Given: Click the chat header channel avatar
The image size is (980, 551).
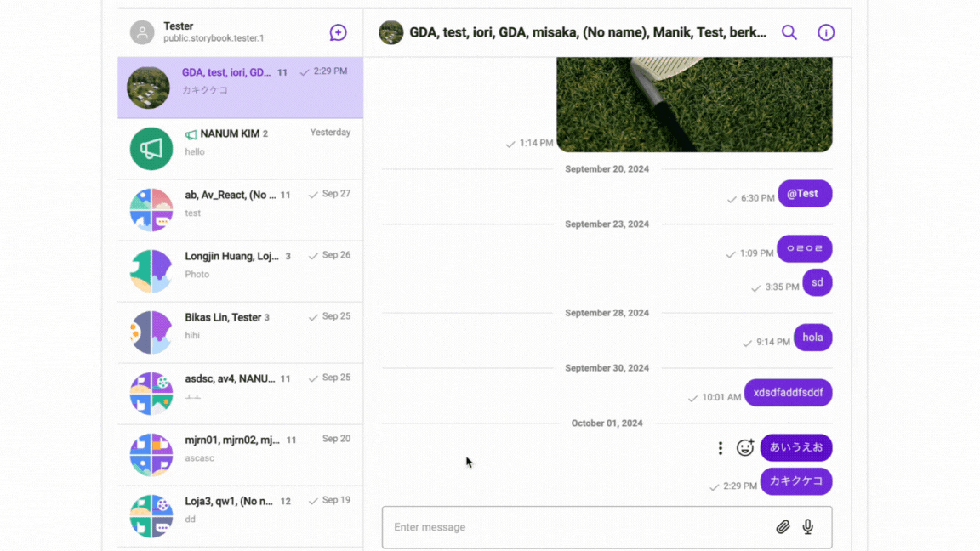Looking at the screenshot, I should 391,32.
